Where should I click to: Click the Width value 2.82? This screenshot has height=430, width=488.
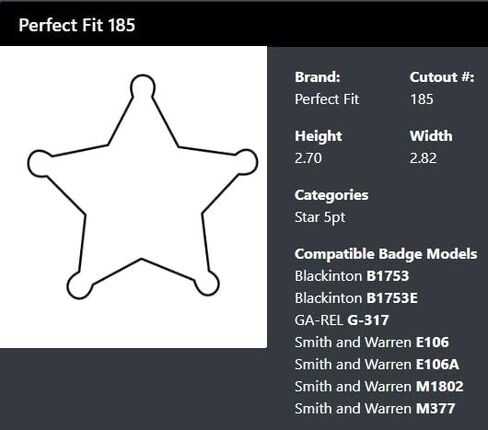[423, 158]
